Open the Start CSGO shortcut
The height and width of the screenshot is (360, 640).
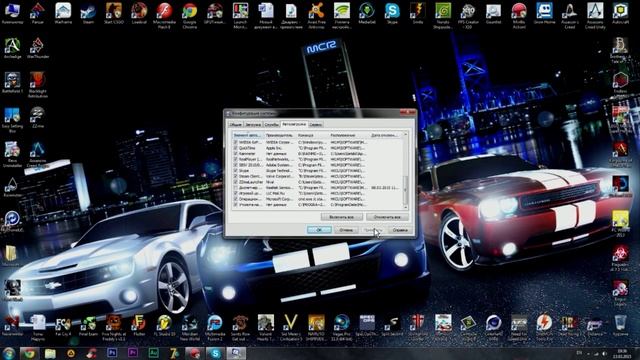113,13
